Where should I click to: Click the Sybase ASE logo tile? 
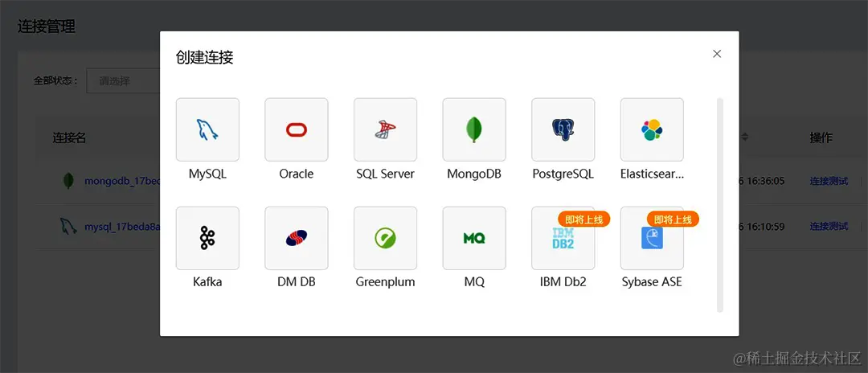tap(652, 238)
